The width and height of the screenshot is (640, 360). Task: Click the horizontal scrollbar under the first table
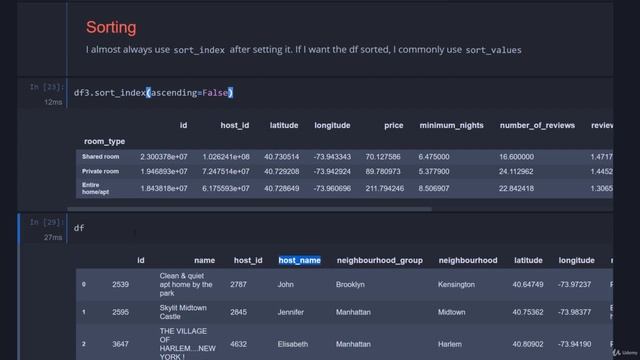point(249,209)
